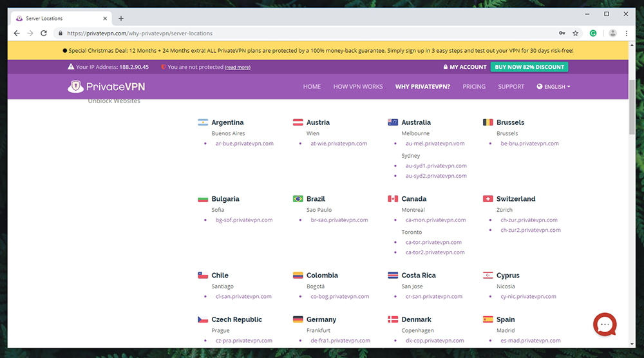The height and width of the screenshot is (358, 644).
Task: Click BUY NOW 82% DISCOUNT button
Action: [529, 67]
